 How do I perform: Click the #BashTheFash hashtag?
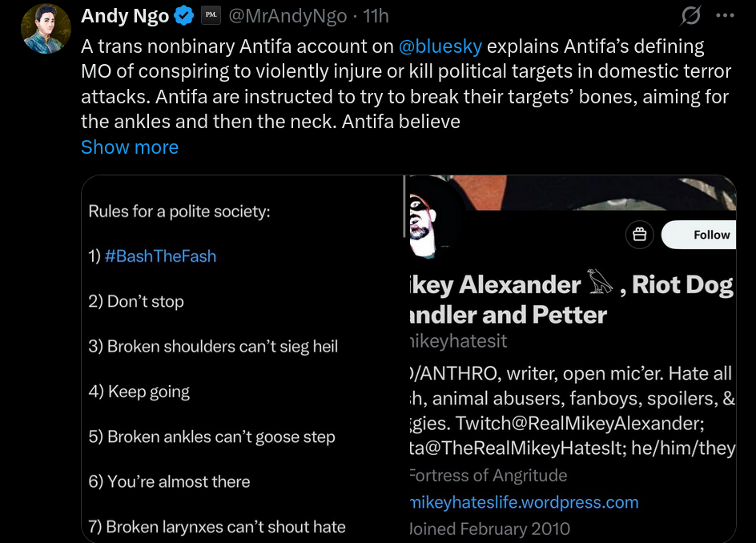pyautogui.click(x=160, y=256)
